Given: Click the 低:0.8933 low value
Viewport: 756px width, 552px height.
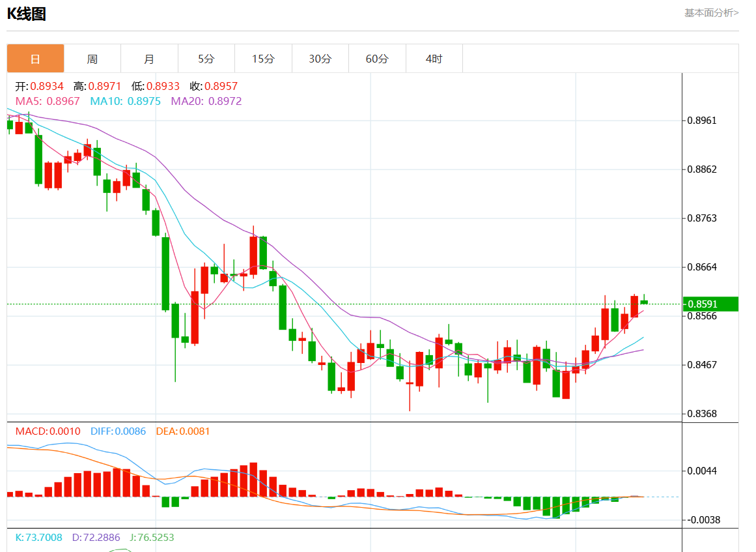Looking at the screenshot, I should pos(155,87).
